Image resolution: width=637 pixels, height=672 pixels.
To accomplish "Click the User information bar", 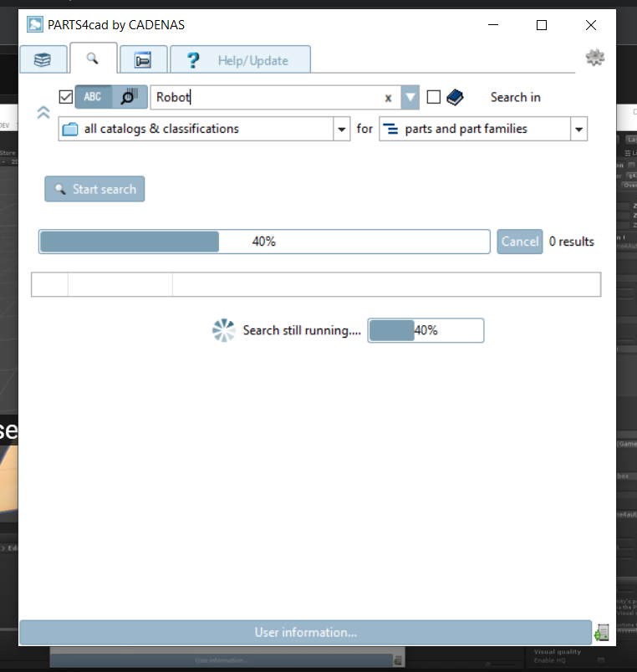I will [x=306, y=633].
